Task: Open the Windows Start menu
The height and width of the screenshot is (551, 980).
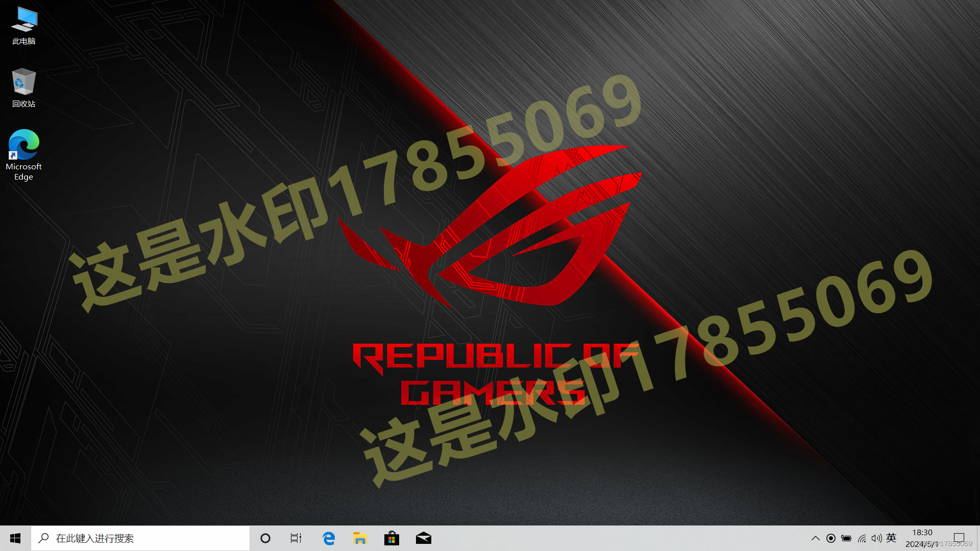Action: point(15,538)
